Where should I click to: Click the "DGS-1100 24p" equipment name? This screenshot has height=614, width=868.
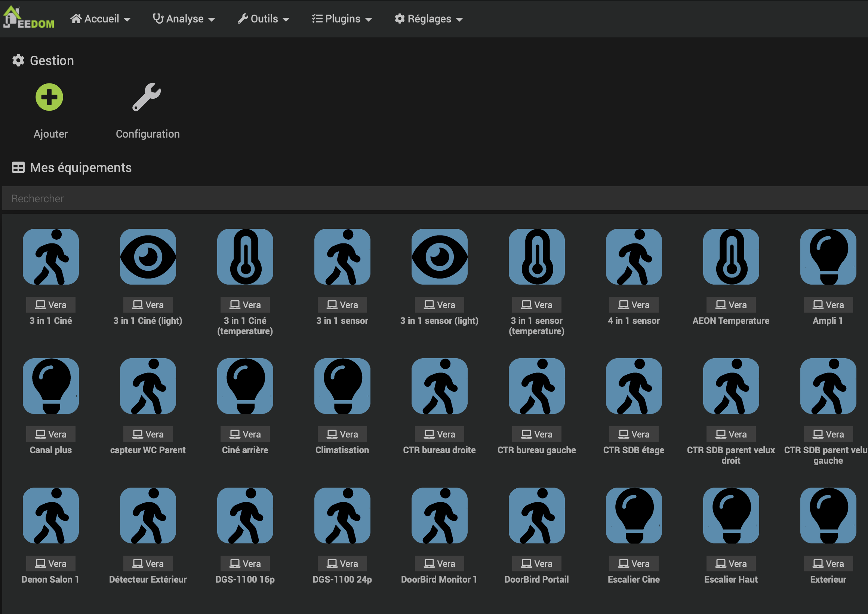coord(342,579)
